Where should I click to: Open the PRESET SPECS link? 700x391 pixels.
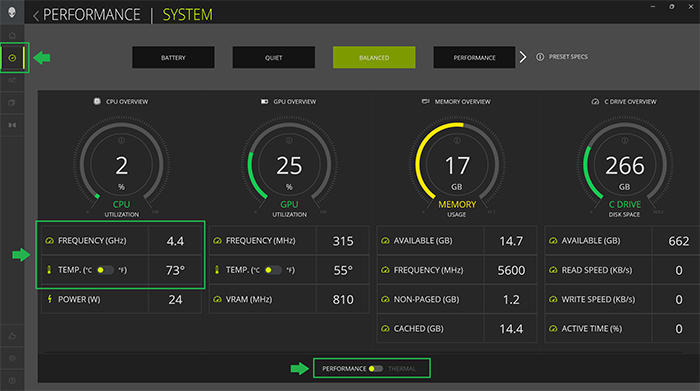click(568, 57)
